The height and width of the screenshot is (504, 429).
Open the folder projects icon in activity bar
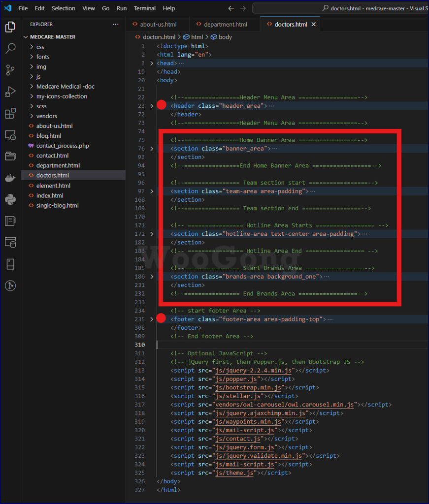click(10, 156)
